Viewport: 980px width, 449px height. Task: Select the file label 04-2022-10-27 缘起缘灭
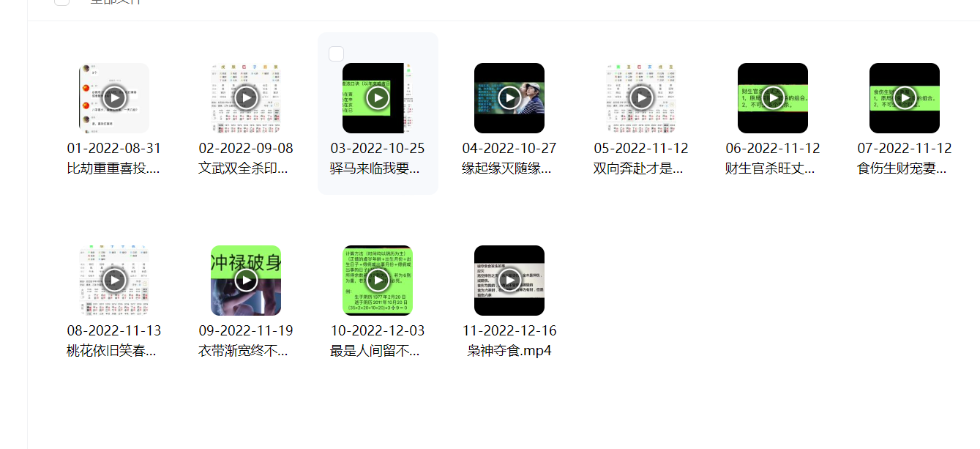click(x=509, y=158)
